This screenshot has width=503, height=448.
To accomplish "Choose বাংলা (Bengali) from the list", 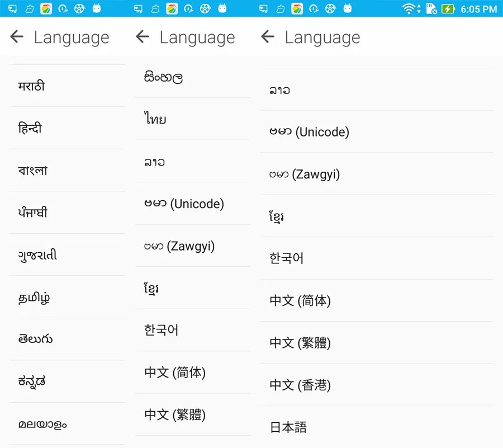I will click(68, 170).
